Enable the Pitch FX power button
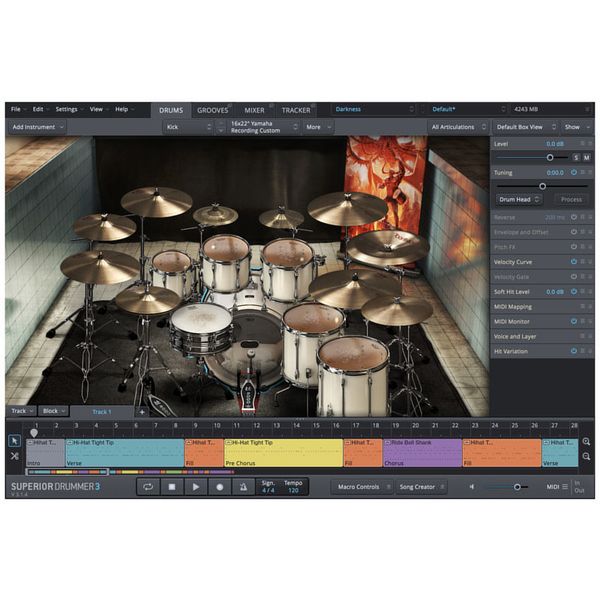The height and width of the screenshot is (600, 600). (574, 247)
